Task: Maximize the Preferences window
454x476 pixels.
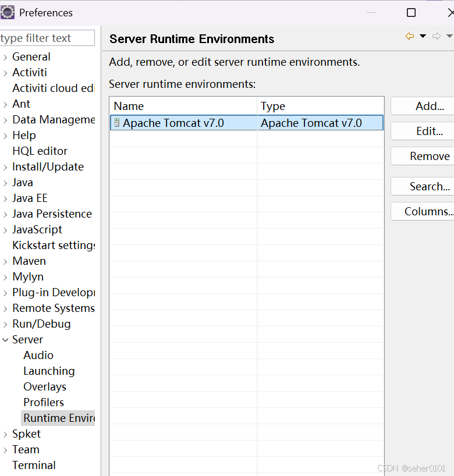Action: (x=411, y=12)
